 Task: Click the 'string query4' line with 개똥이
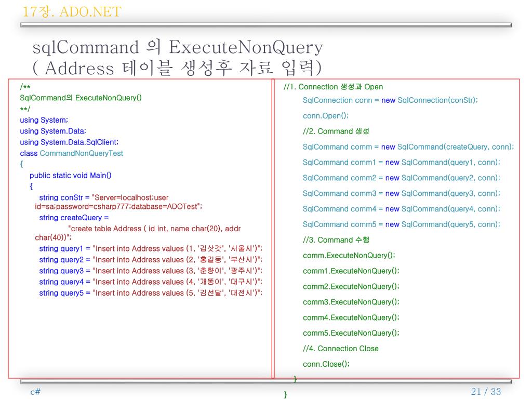point(151,282)
